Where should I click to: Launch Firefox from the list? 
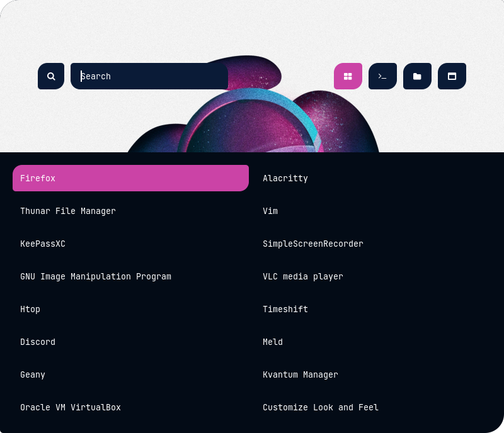(x=130, y=178)
